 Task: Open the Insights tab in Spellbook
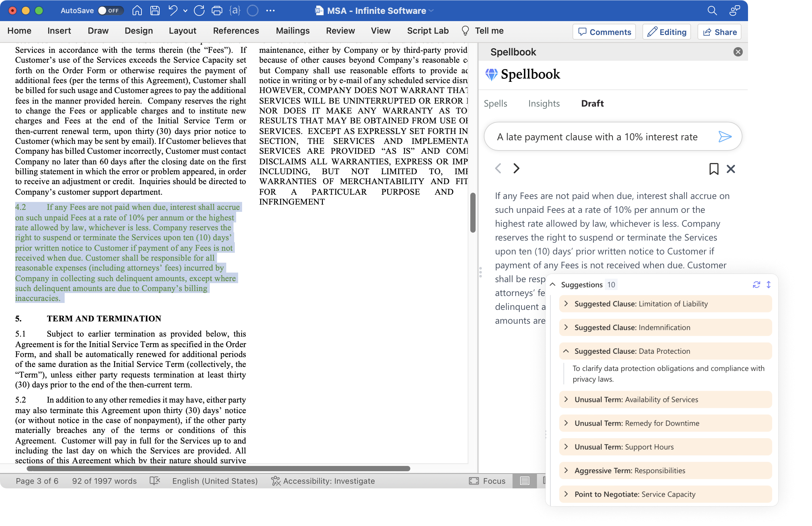tap(544, 103)
